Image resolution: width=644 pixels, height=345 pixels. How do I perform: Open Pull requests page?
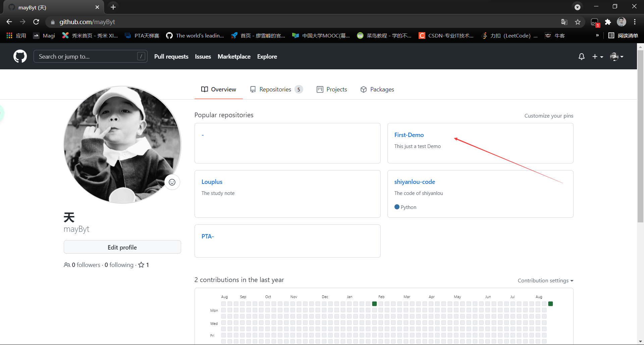[171, 57]
